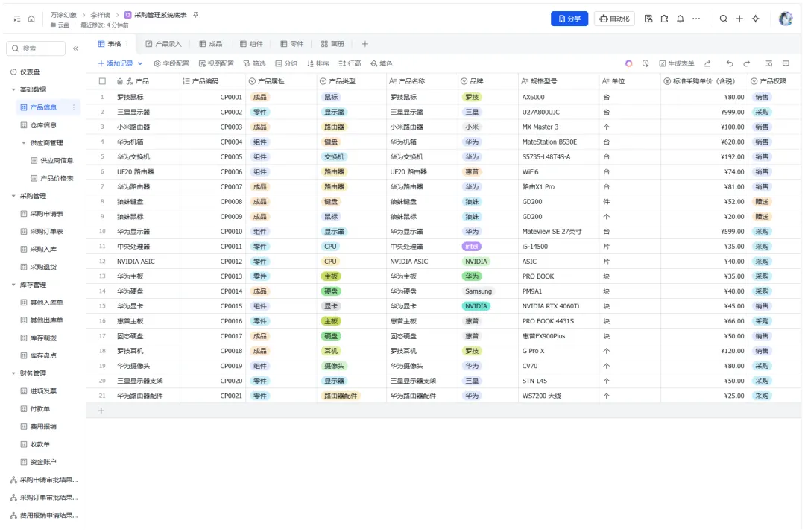Click the colorful AI circle icon in toolbar
This screenshot has height=532, width=805.
[628, 63]
